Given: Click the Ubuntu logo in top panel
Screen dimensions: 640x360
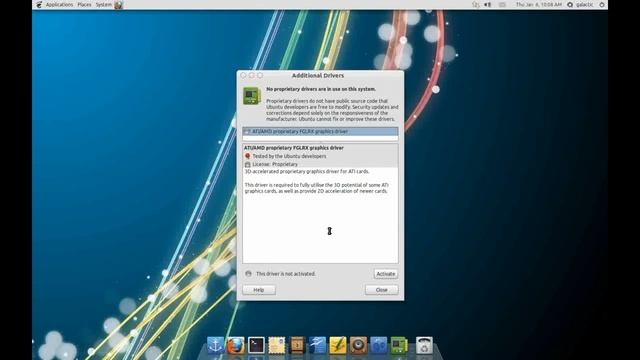Looking at the screenshot, I should coord(39,5).
